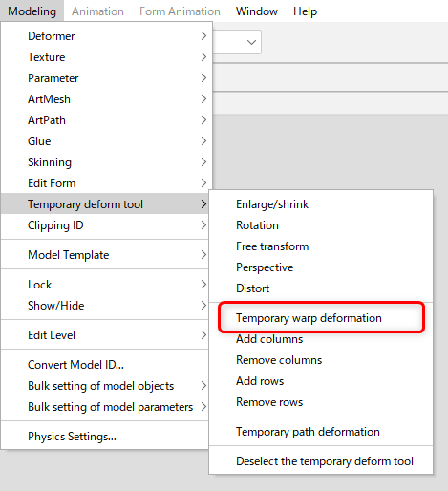Open the Parameter submenu
The height and width of the screenshot is (491, 448).
click(x=106, y=78)
